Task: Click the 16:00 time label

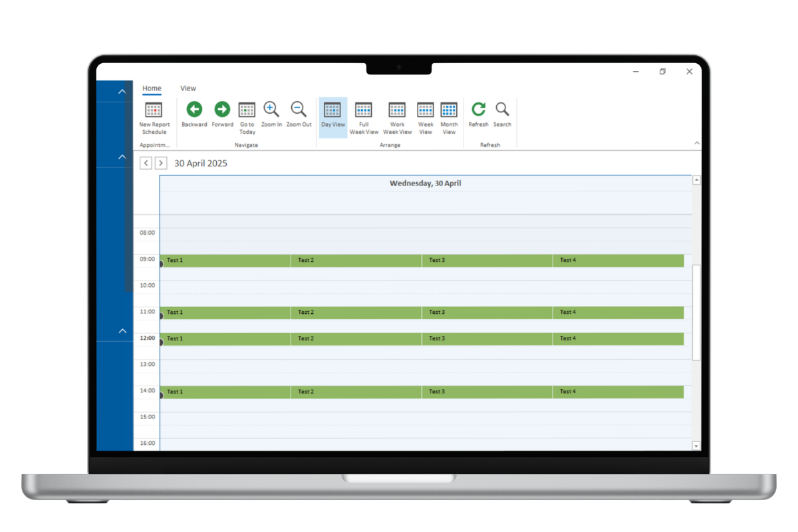Action: [x=147, y=443]
